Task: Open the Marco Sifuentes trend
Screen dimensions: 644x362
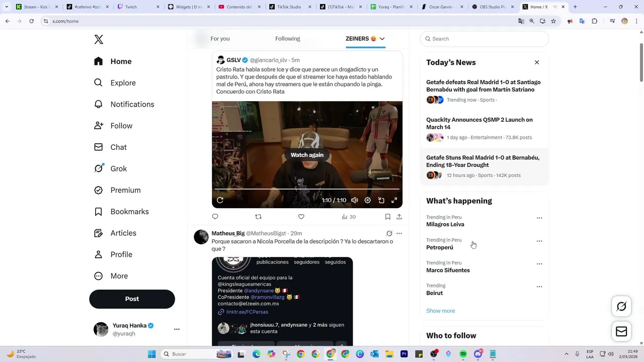Action: [448, 270]
